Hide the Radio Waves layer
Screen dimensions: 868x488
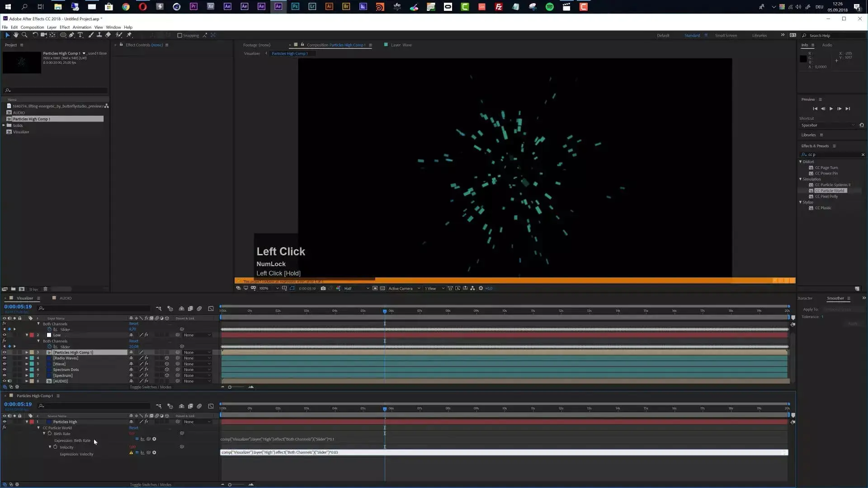pos(5,358)
